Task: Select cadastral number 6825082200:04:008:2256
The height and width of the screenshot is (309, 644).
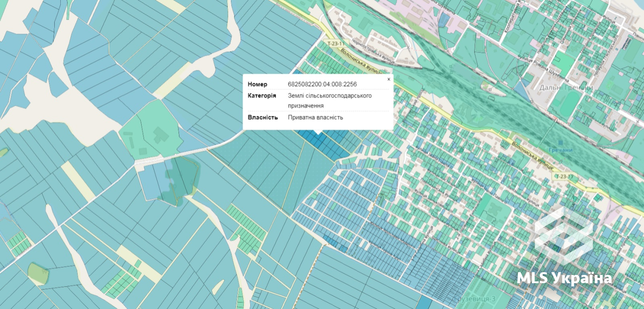Action: (x=322, y=84)
